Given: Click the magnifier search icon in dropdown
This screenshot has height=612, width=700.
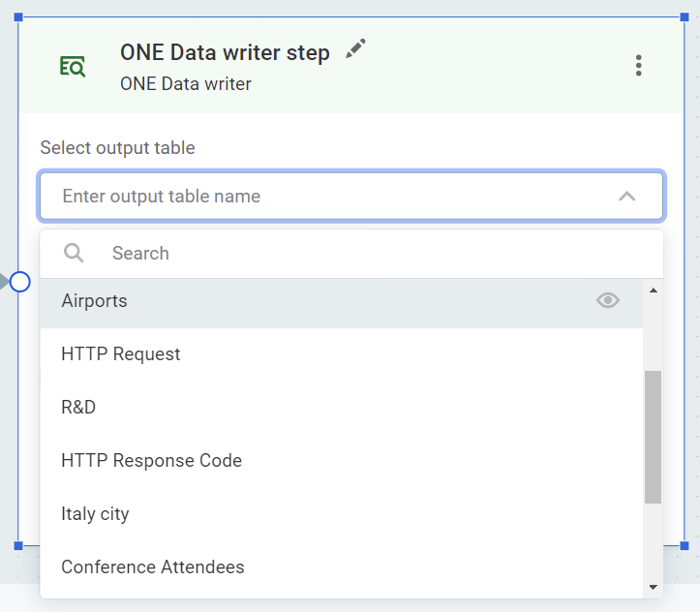Looking at the screenshot, I should point(75,254).
